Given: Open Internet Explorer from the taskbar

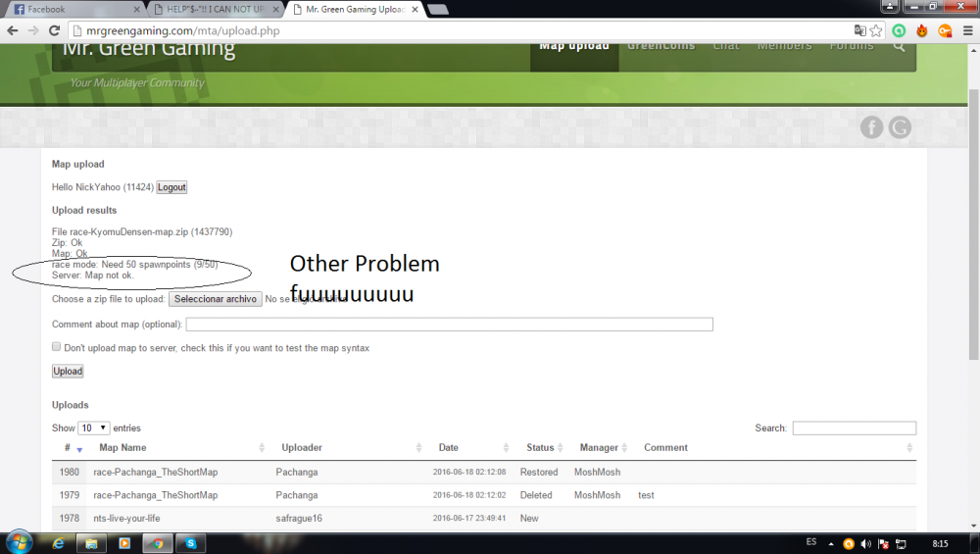Looking at the screenshot, I should pos(58,542).
